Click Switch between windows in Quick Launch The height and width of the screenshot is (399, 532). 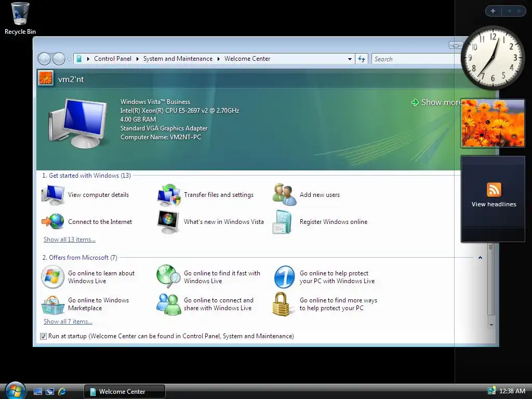tap(50, 392)
